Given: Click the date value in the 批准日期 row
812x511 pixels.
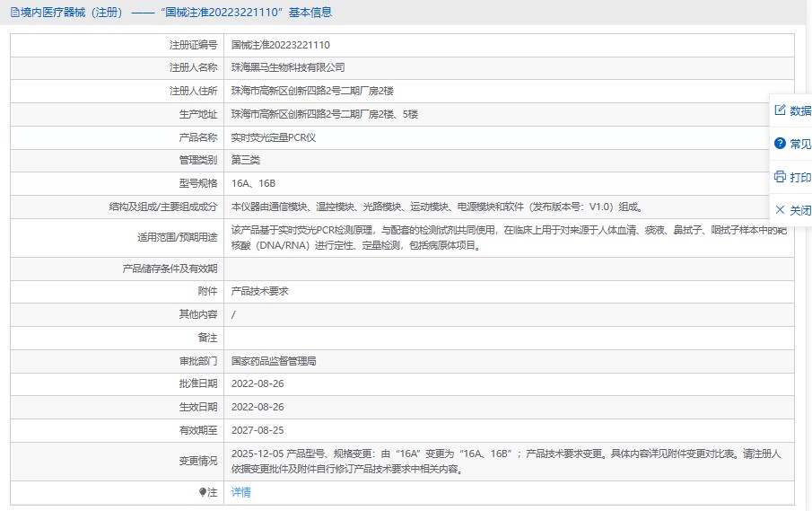Looking at the screenshot, I should coord(258,384).
